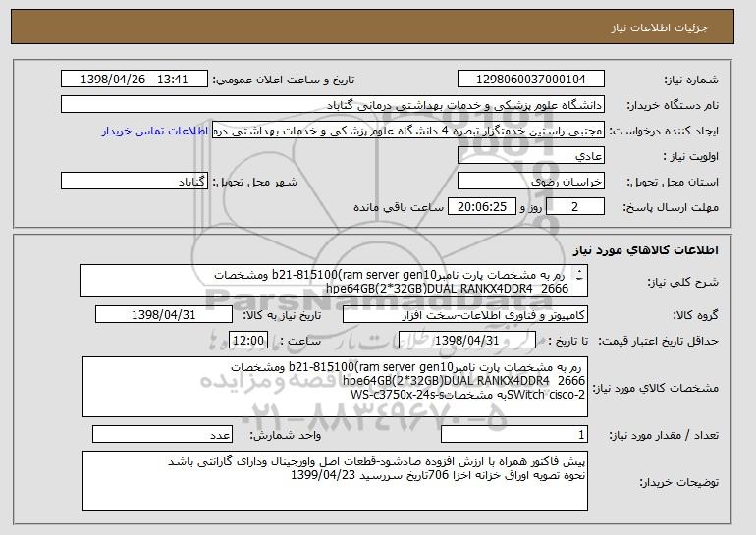Select the buyer organization name field
This screenshot has height=535, width=756.
[333, 105]
